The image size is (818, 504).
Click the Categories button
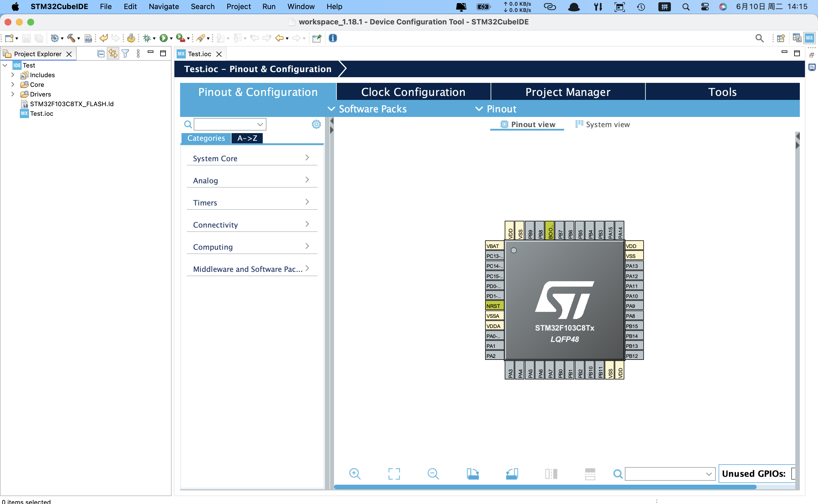point(206,138)
